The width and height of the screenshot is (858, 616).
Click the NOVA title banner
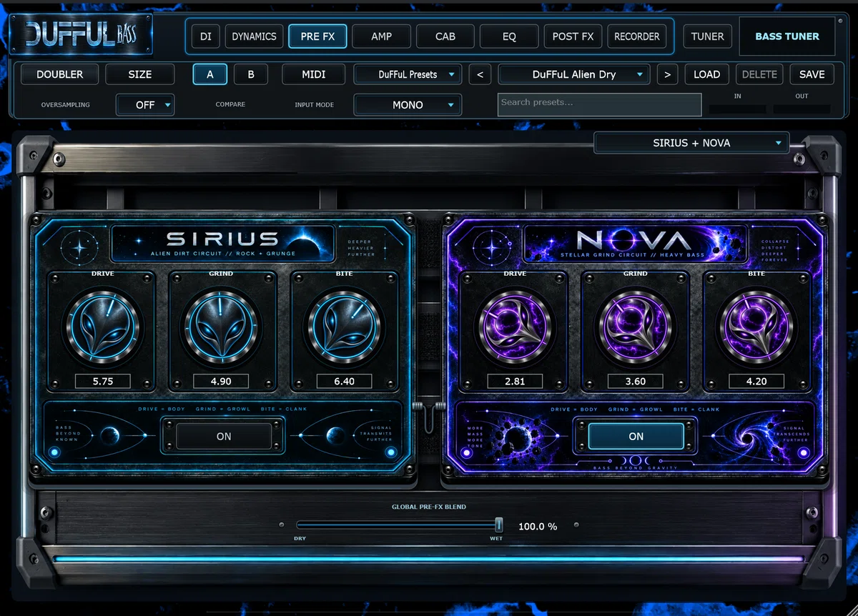635,244
